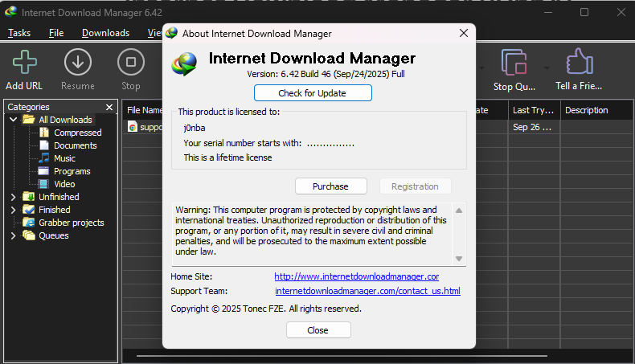
Task: Click the Tell a Friend thumbs-up icon
Action: (x=580, y=62)
